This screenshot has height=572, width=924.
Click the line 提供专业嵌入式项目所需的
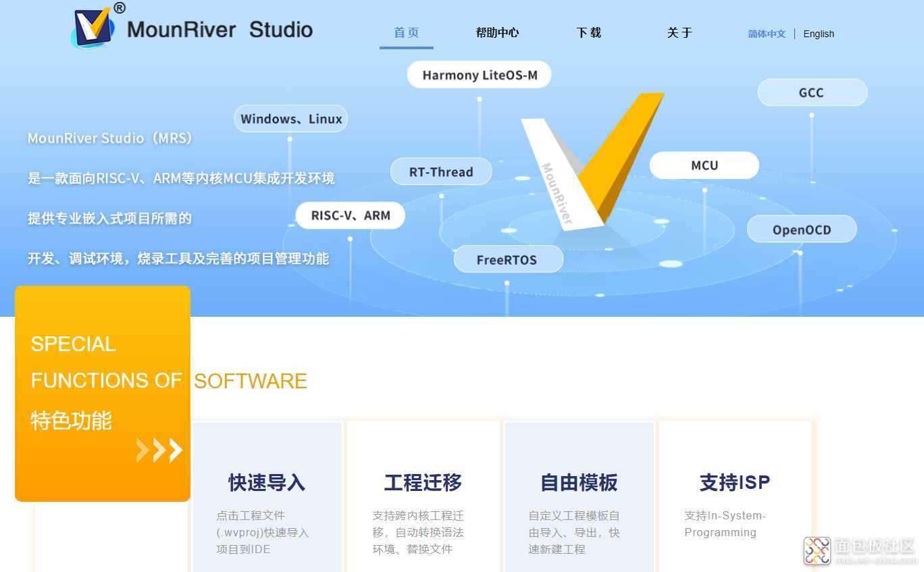(x=109, y=218)
